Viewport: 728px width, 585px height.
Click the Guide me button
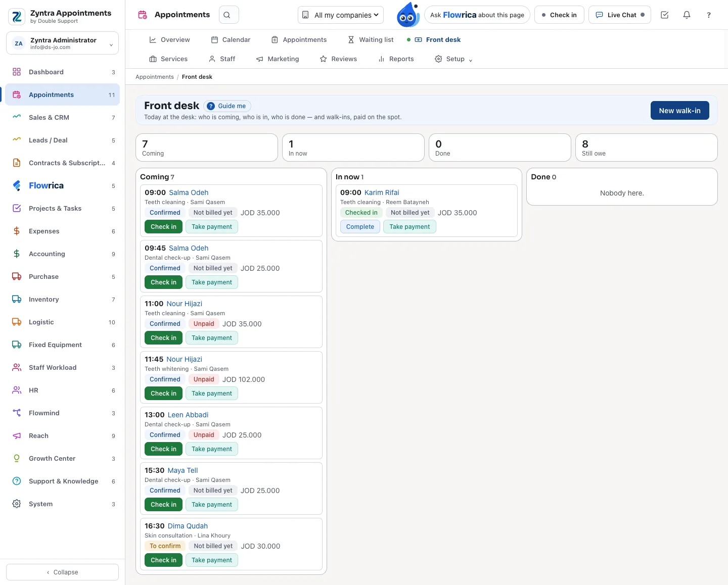click(227, 106)
